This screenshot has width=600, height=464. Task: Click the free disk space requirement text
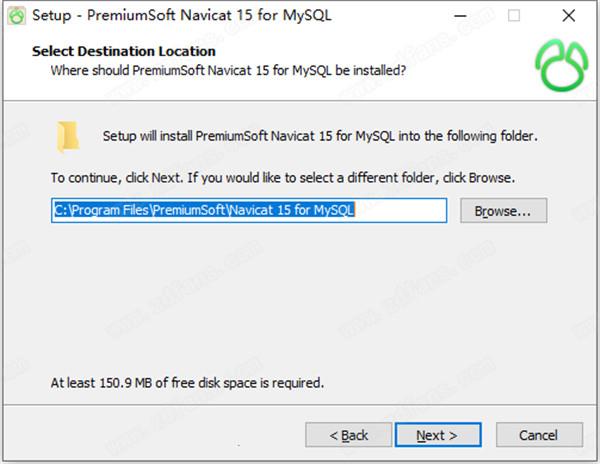[187, 383]
